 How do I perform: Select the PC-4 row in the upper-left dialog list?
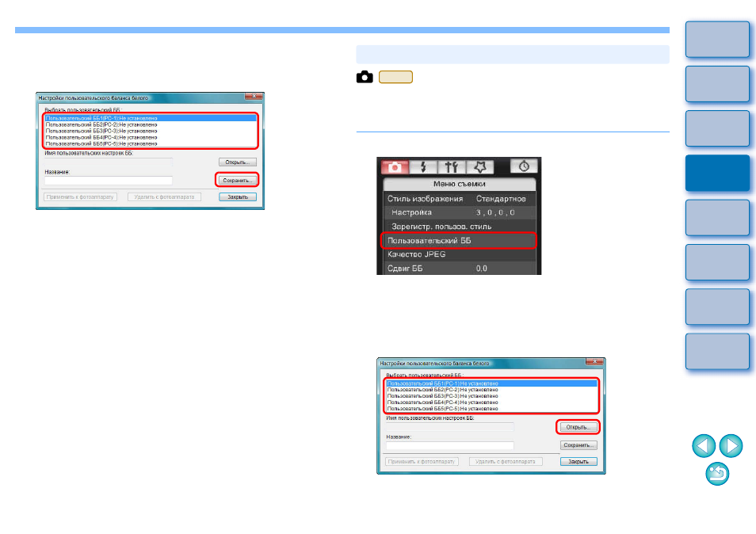[x=151, y=137]
